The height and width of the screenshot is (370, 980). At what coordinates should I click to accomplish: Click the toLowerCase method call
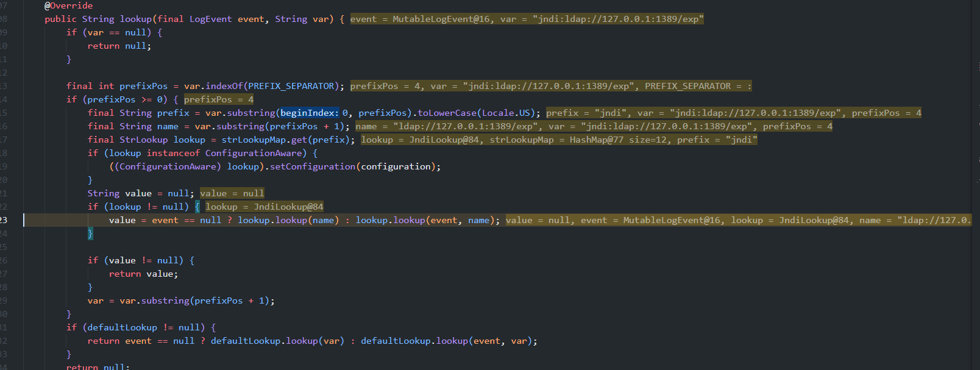click(x=447, y=113)
